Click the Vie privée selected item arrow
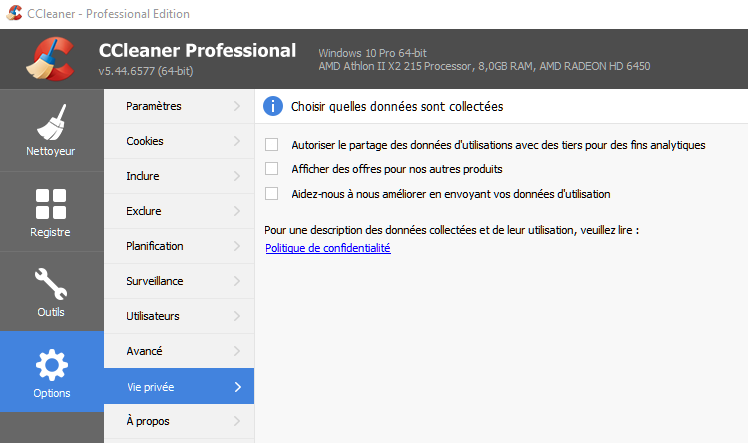The width and height of the screenshot is (748, 443). click(238, 387)
